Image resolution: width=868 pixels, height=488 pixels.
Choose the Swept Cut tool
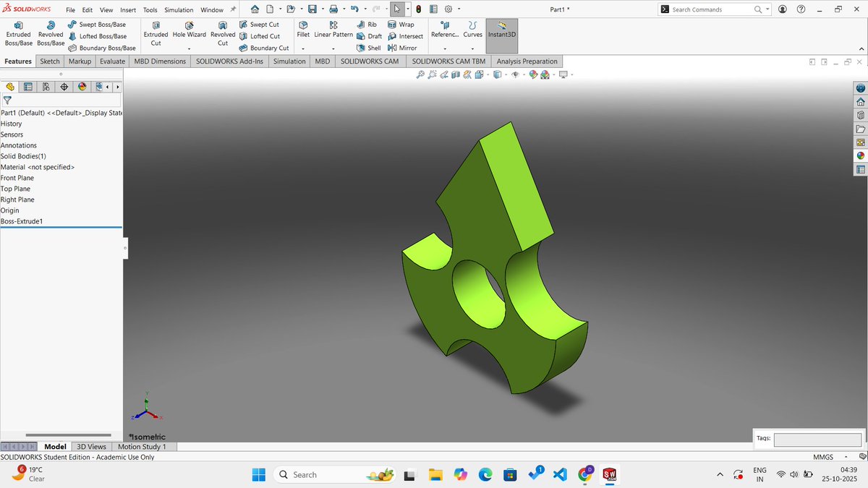click(x=259, y=25)
